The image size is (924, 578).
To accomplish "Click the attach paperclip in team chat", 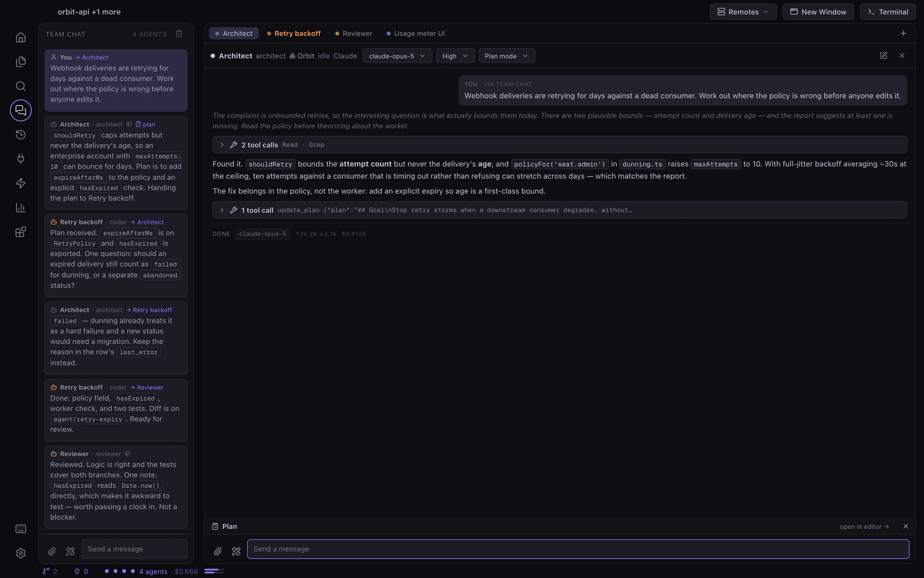I will pos(52,551).
